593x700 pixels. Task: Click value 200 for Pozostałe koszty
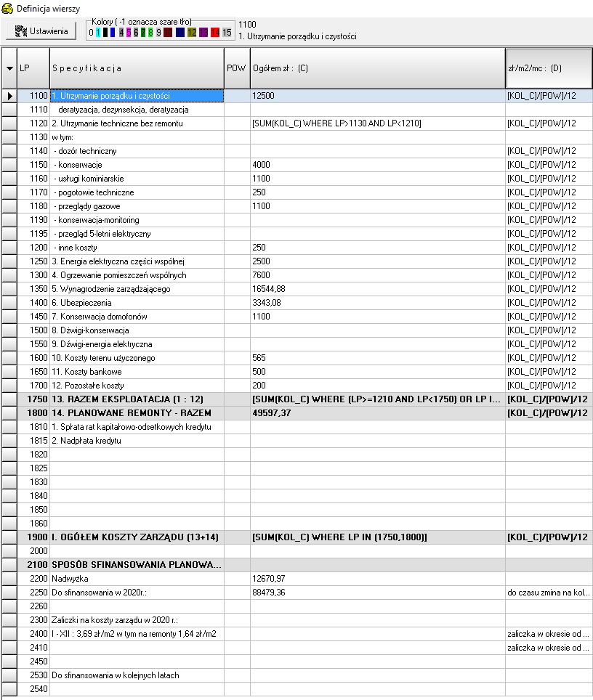tap(378, 386)
